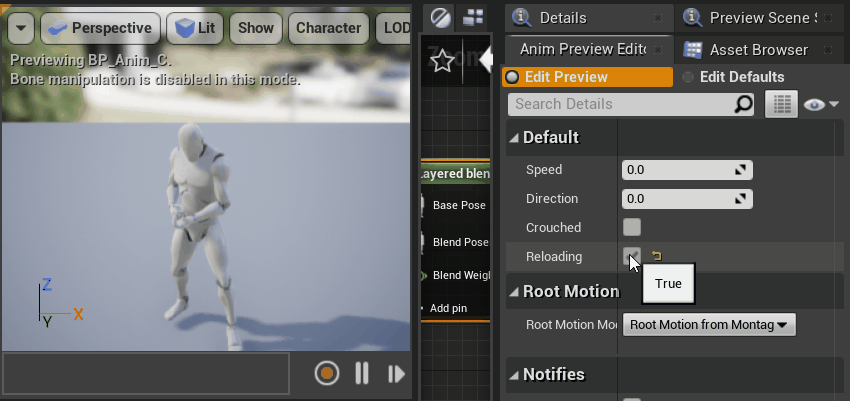Screen dimensions: 850x401
Task: Pause the animation preview playback
Action: [x=362, y=374]
